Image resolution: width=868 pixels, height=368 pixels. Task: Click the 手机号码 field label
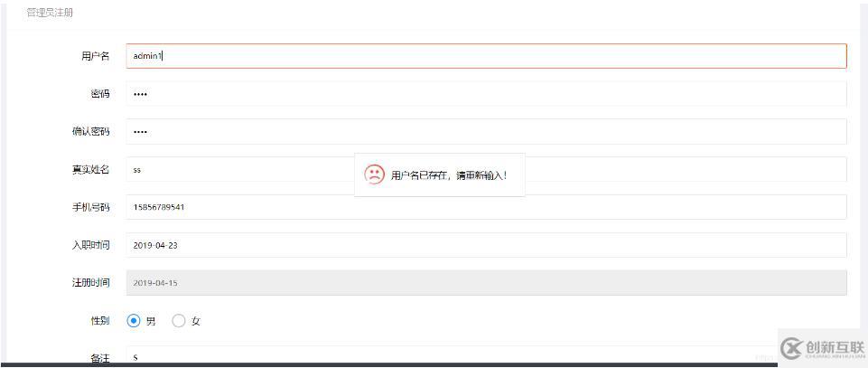[91, 207]
